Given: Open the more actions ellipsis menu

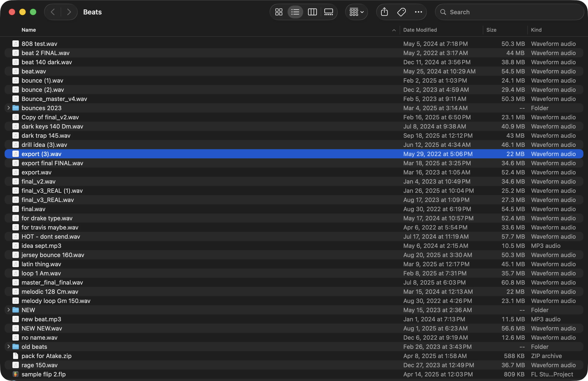Looking at the screenshot, I should pos(418,12).
